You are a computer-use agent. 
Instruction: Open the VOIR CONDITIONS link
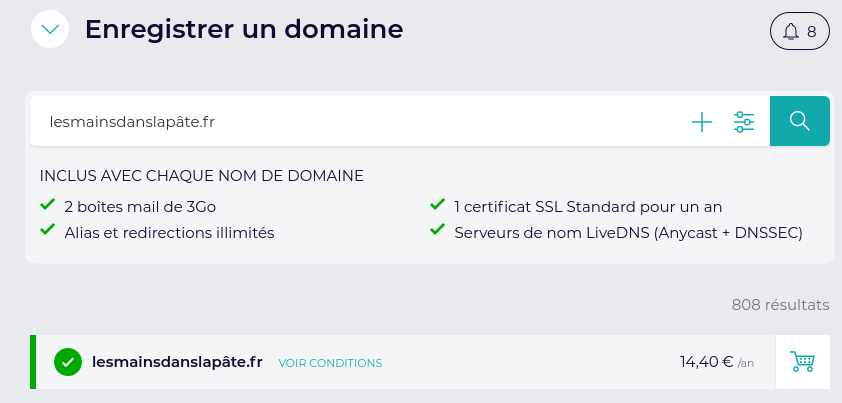tap(330, 363)
